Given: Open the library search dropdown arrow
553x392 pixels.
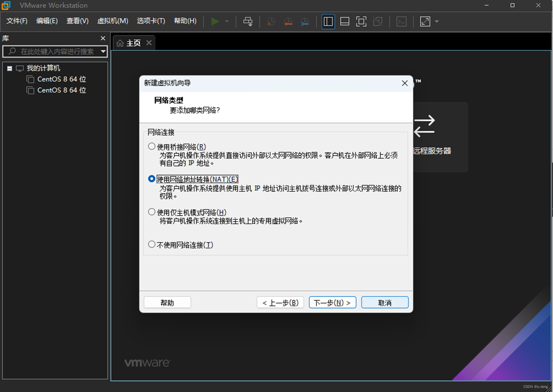Looking at the screenshot, I should pyautogui.click(x=103, y=52).
